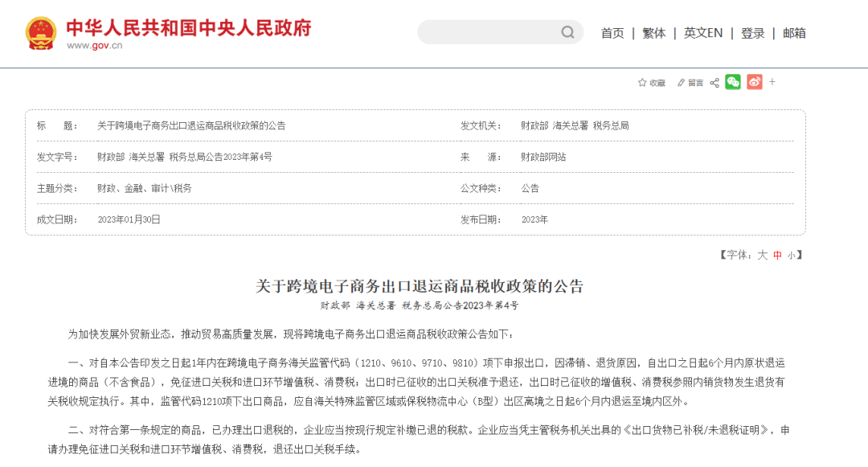Click the 主题分类 field label
This screenshot has width=868, height=467.
point(57,188)
